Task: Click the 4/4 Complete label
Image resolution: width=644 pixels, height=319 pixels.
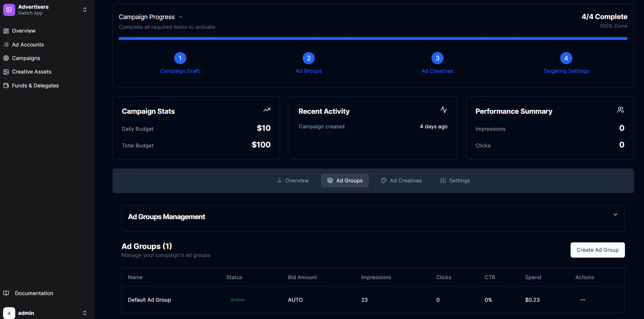Action: (605, 17)
